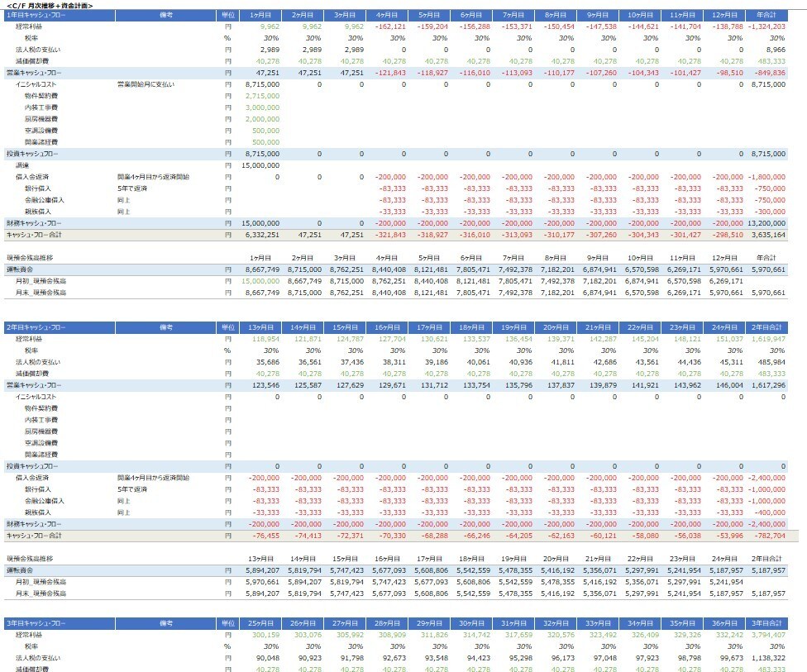Select the '調達' row label

coord(22,165)
